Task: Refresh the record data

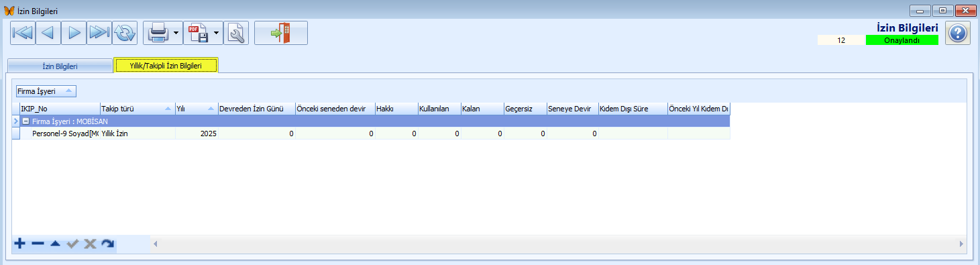Action: point(125,32)
